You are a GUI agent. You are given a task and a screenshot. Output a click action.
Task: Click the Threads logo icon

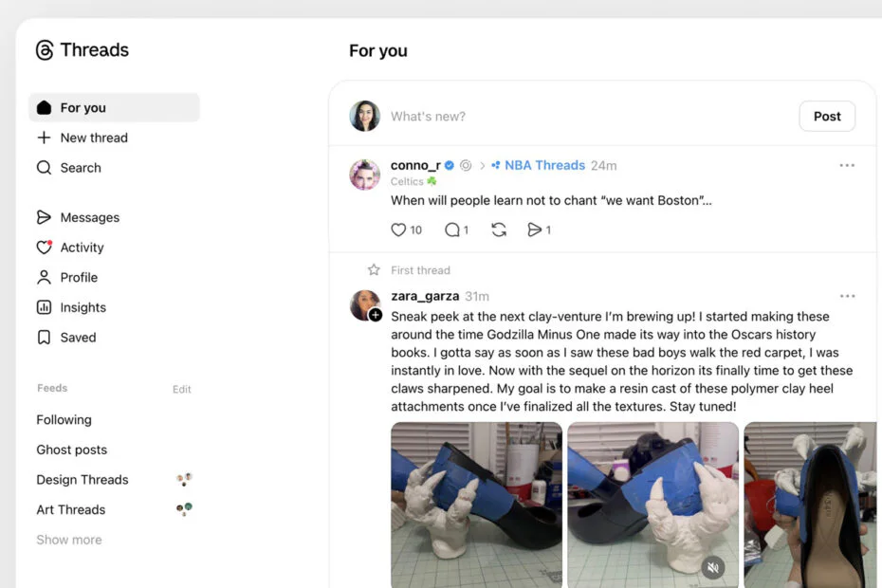pyautogui.click(x=43, y=49)
